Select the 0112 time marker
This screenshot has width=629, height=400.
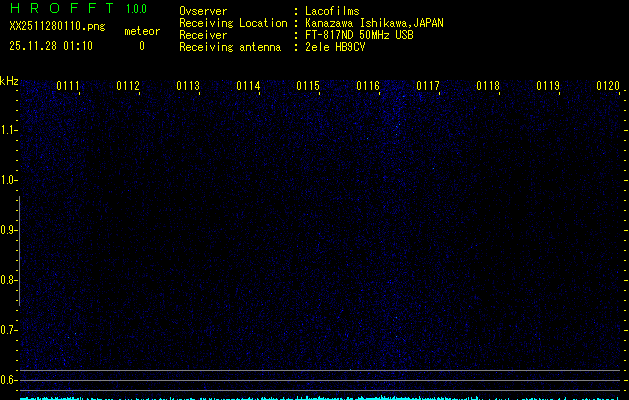click(128, 86)
